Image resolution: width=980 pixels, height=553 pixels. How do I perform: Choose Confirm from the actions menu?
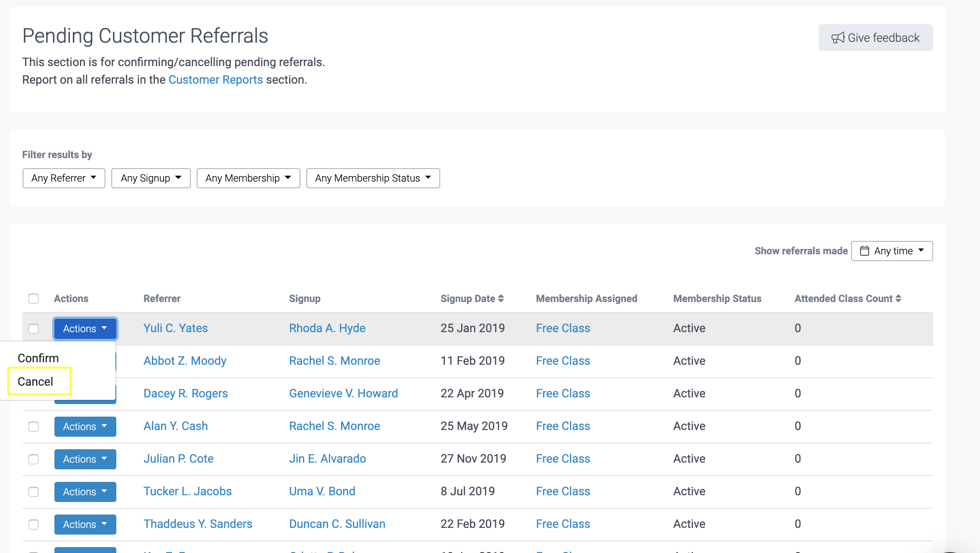38,358
